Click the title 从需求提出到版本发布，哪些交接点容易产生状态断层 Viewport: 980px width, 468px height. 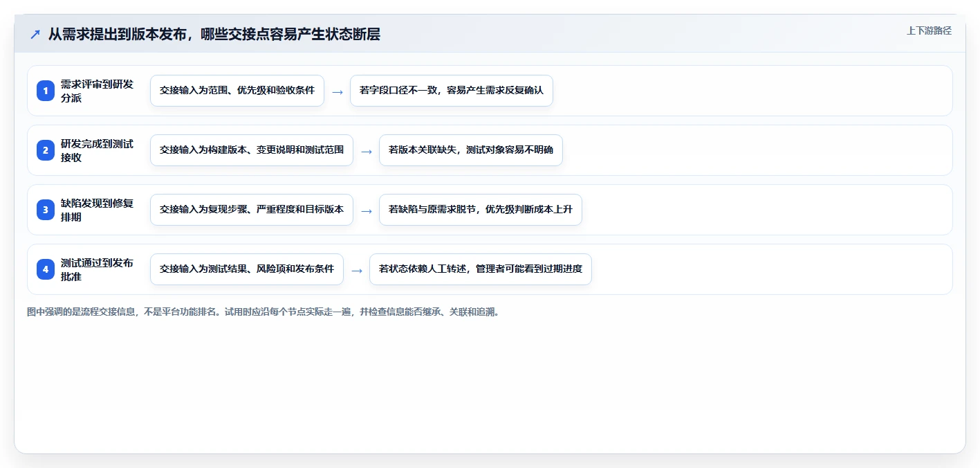214,34
